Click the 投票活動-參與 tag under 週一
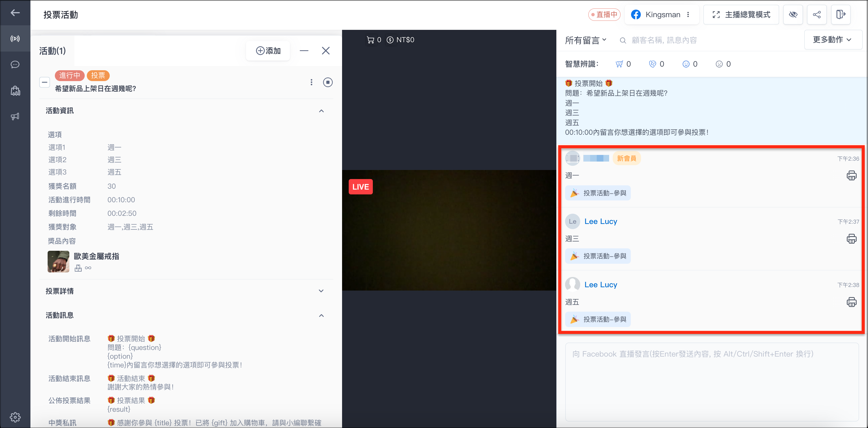The image size is (868, 428). tap(598, 193)
